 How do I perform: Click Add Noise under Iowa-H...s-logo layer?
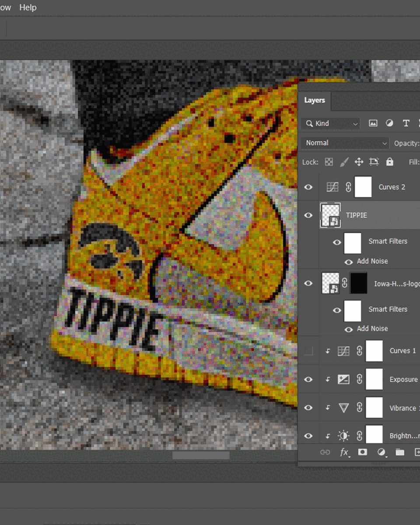point(372,329)
